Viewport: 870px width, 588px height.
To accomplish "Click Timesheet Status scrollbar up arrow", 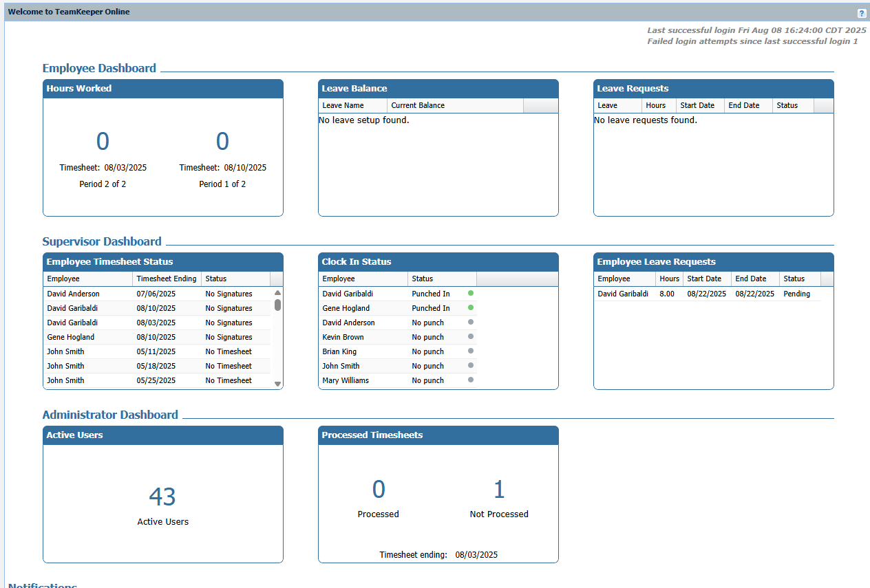I will [x=277, y=292].
